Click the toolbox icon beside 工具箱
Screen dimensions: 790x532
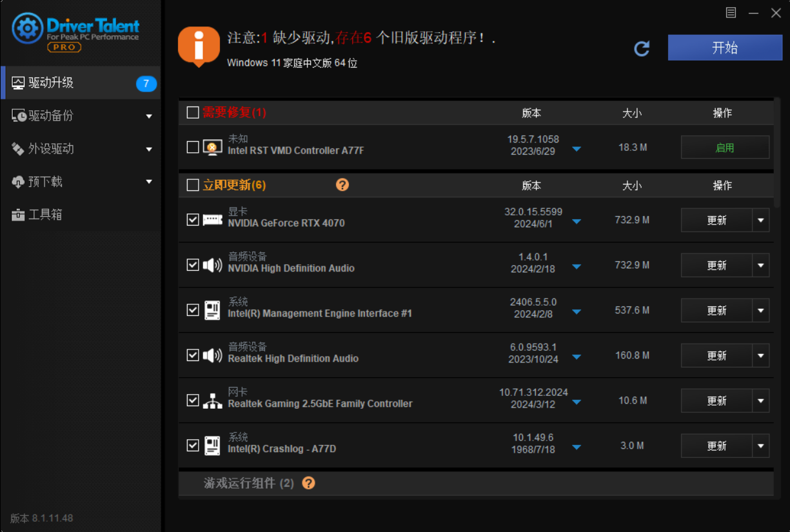point(18,215)
